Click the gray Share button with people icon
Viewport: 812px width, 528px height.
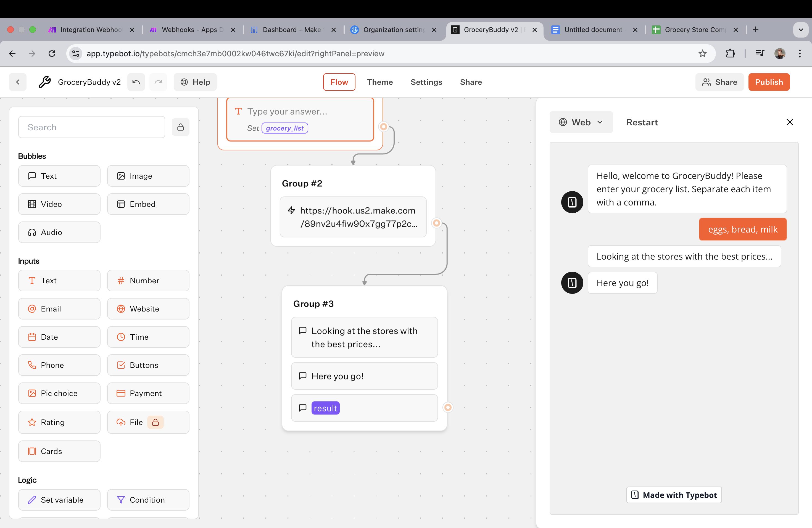point(719,82)
